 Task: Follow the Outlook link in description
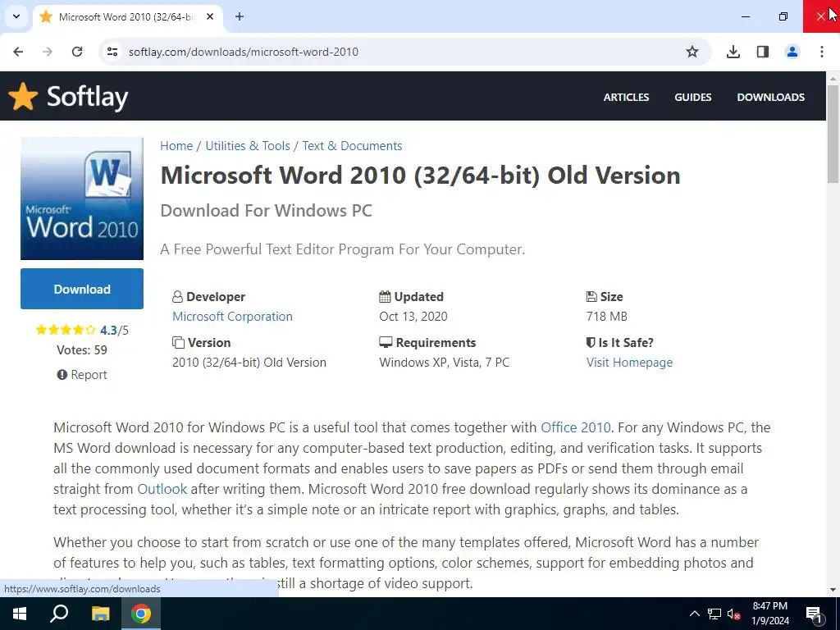click(x=162, y=489)
